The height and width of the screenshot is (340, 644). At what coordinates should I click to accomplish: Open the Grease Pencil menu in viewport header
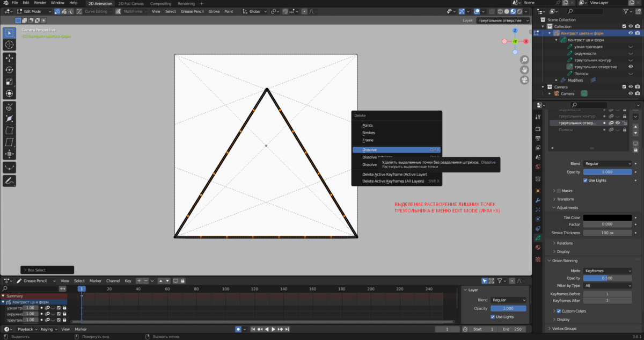[x=192, y=11]
